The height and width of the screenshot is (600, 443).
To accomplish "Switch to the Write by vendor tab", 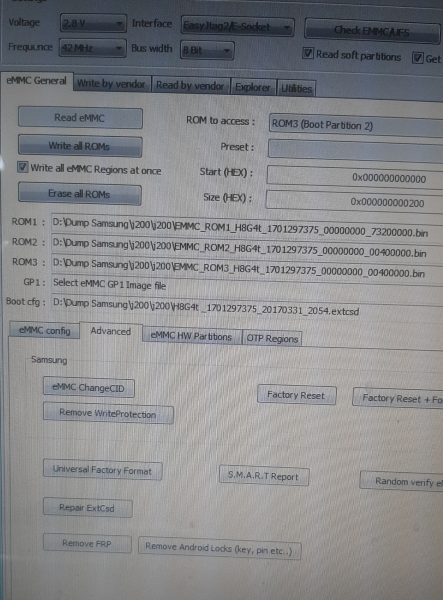I will [111, 84].
